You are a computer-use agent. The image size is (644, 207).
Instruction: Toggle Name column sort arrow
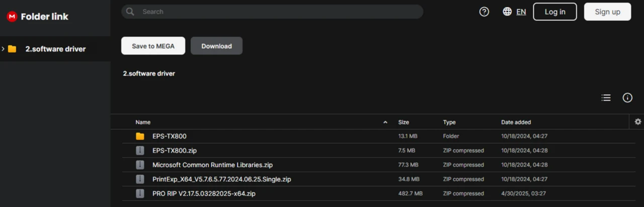point(385,122)
